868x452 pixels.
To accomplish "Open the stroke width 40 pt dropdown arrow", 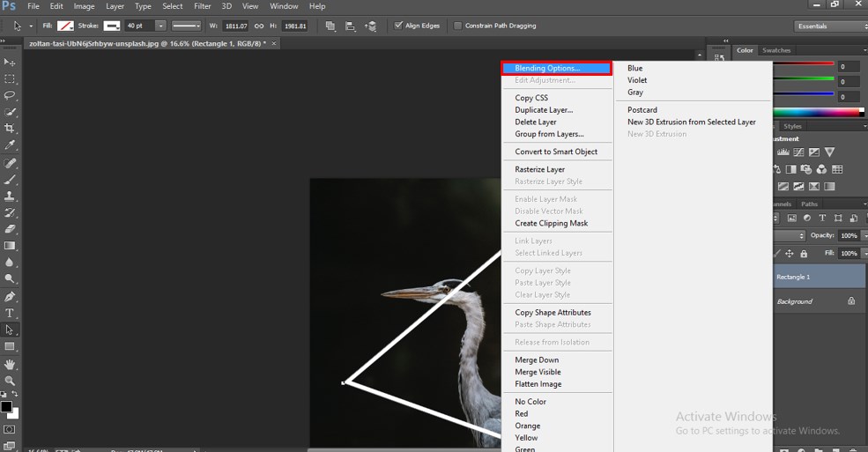I will [160, 26].
